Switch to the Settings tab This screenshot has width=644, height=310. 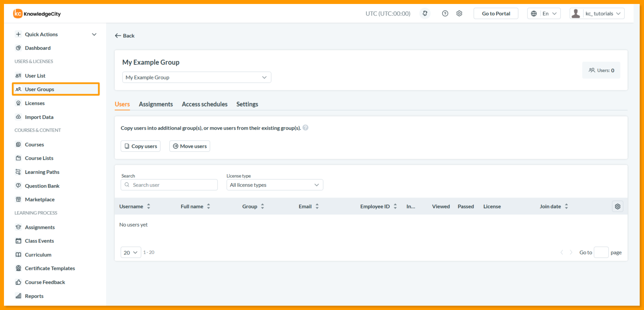pyautogui.click(x=247, y=104)
